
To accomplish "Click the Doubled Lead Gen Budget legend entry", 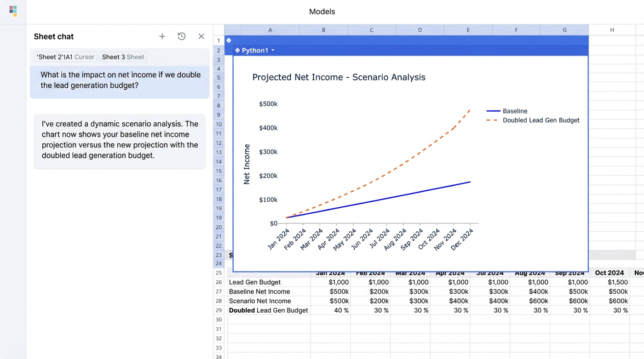I will tap(533, 120).
